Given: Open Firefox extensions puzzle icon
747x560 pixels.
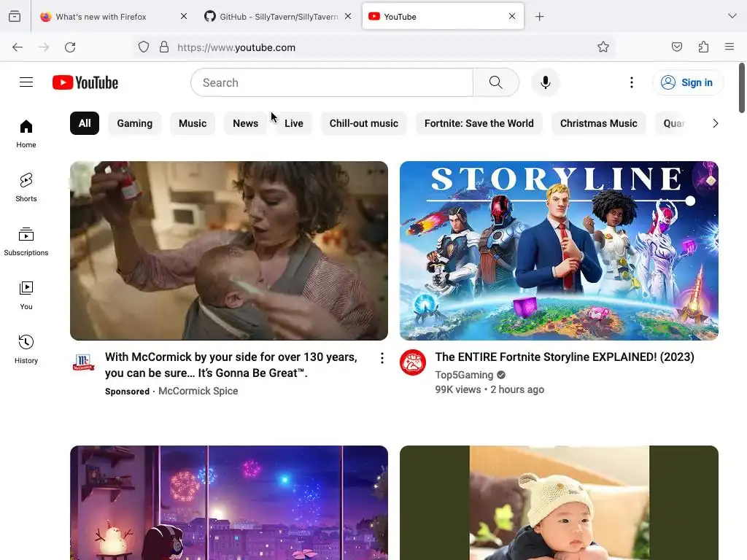Looking at the screenshot, I should coord(704,47).
